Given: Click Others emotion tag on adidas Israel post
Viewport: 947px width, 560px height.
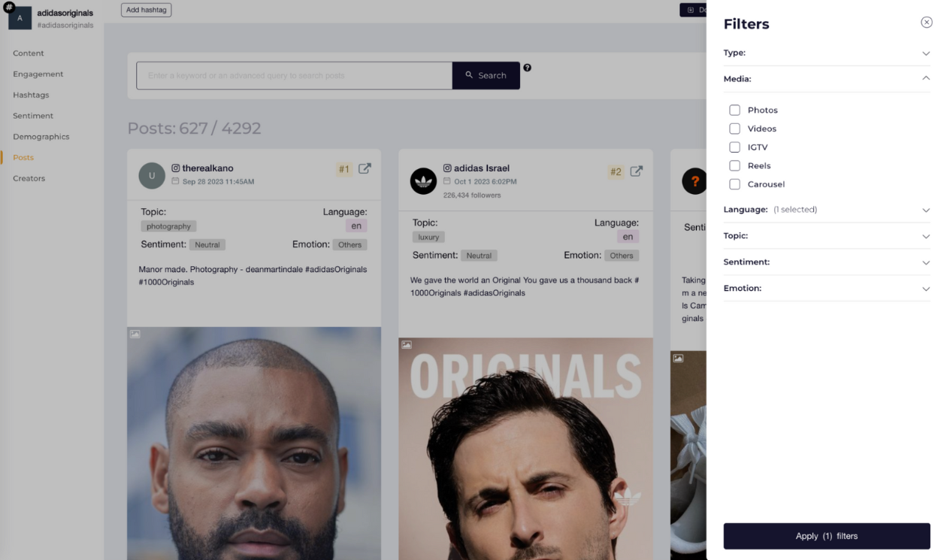Looking at the screenshot, I should 622,256.
